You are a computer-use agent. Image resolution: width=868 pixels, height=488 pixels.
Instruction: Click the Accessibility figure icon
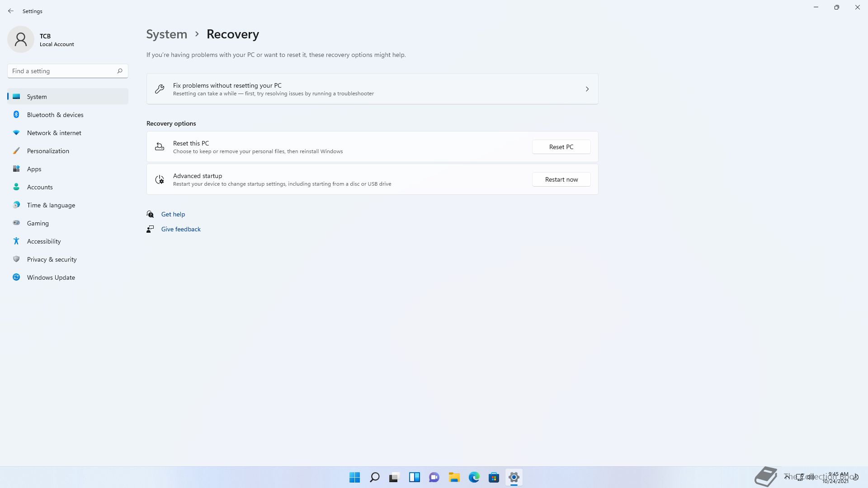tap(16, 241)
